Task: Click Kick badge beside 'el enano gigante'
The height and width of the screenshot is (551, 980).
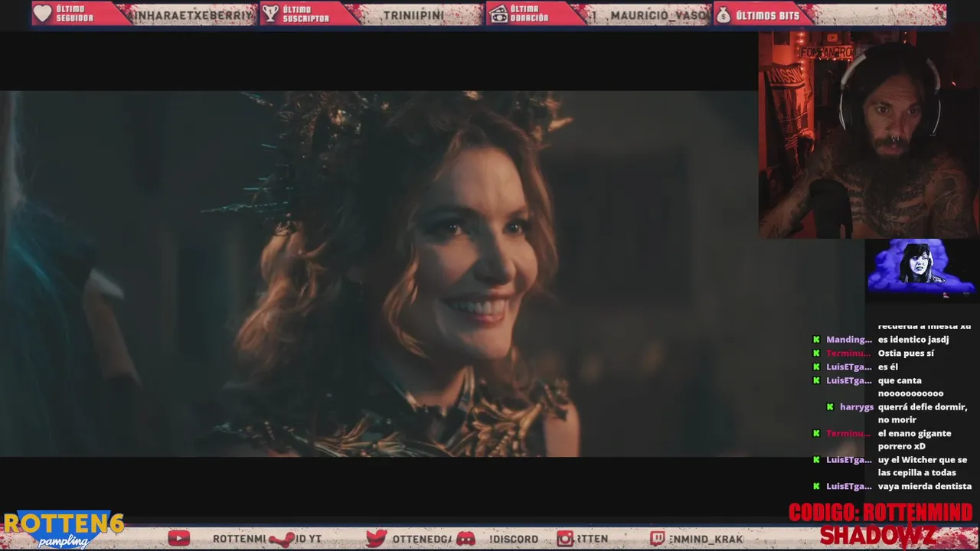Action: pos(816,433)
